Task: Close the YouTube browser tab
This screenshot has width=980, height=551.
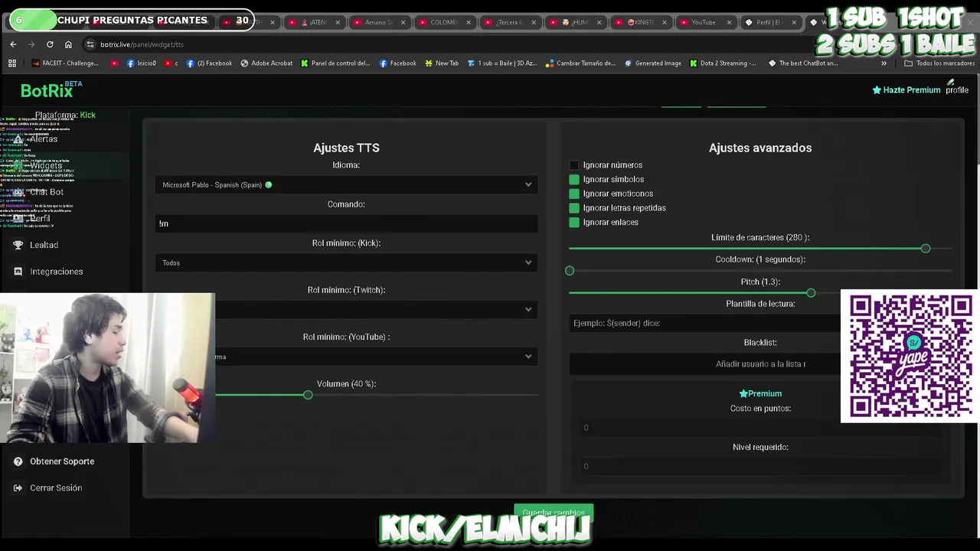Action: [x=730, y=22]
